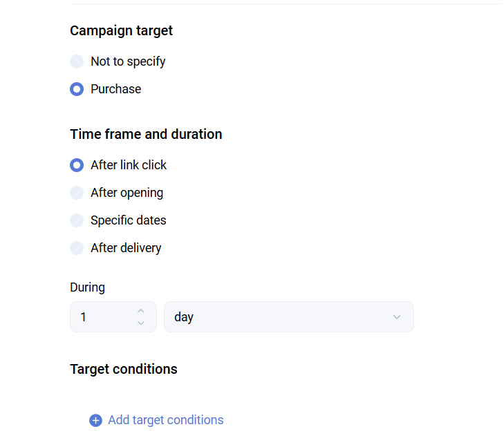Click the 'Add target conditions' link text

click(165, 420)
